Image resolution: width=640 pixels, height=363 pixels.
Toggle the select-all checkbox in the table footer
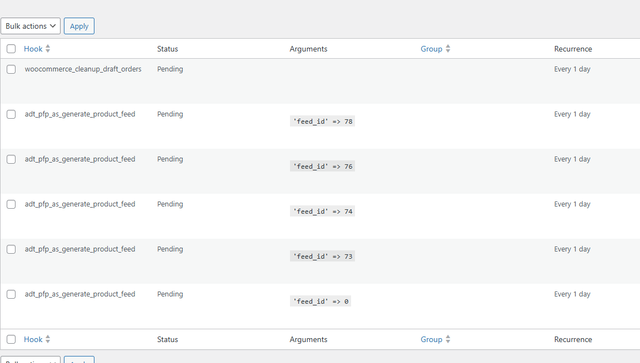[11, 339]
